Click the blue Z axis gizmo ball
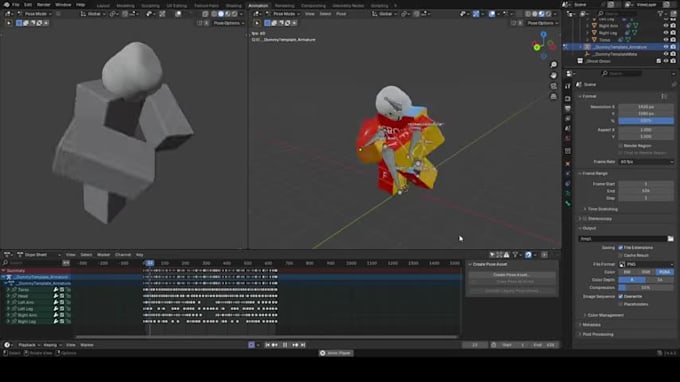680x382 pixels. (x=543, y=35)
